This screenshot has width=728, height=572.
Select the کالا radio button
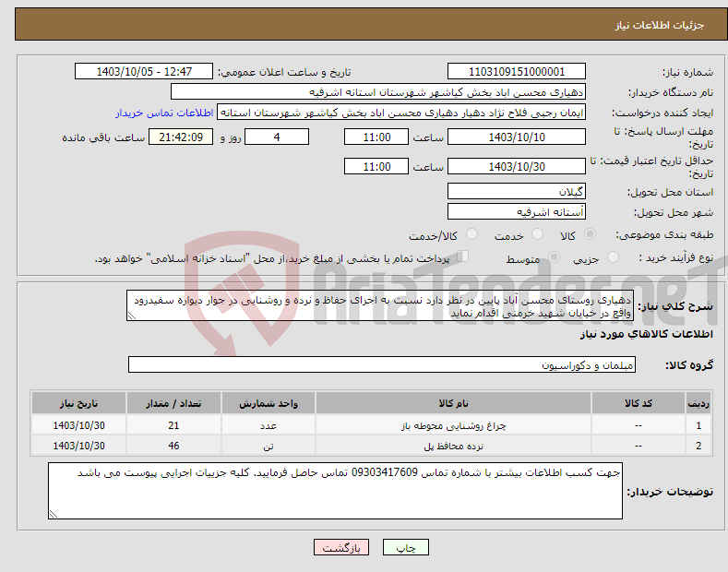(590, 234)
